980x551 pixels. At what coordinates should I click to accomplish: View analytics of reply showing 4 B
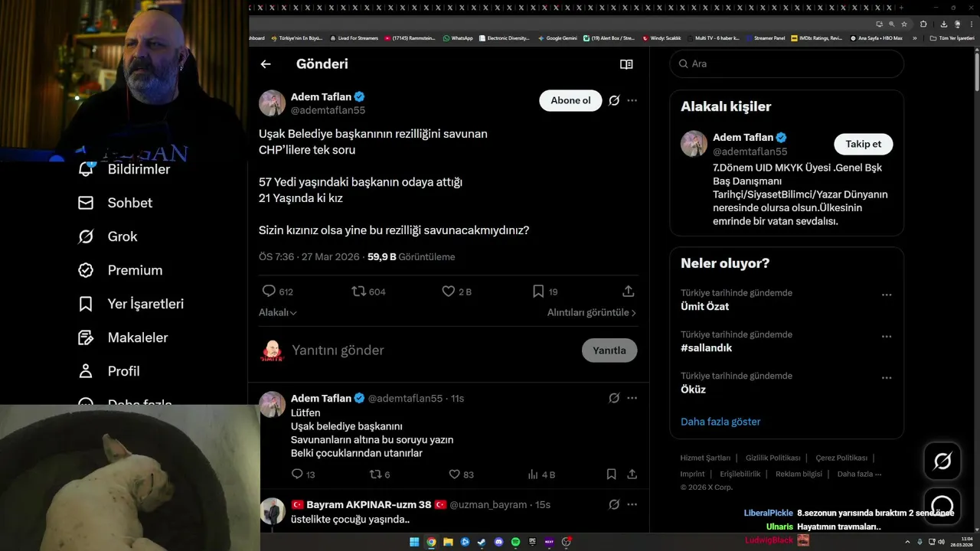pyautogui.click(x=541, y=474)
